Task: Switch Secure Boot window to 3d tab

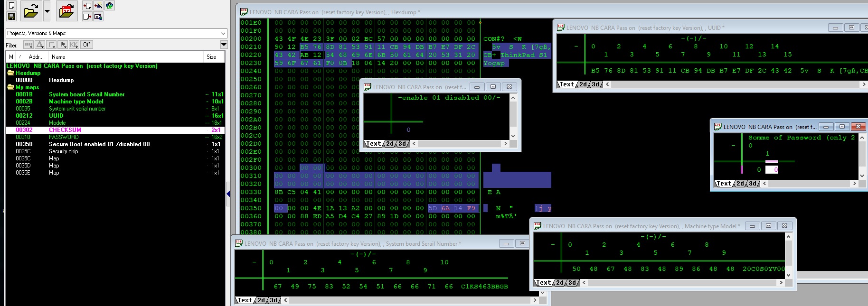Action: pos(402,144)
